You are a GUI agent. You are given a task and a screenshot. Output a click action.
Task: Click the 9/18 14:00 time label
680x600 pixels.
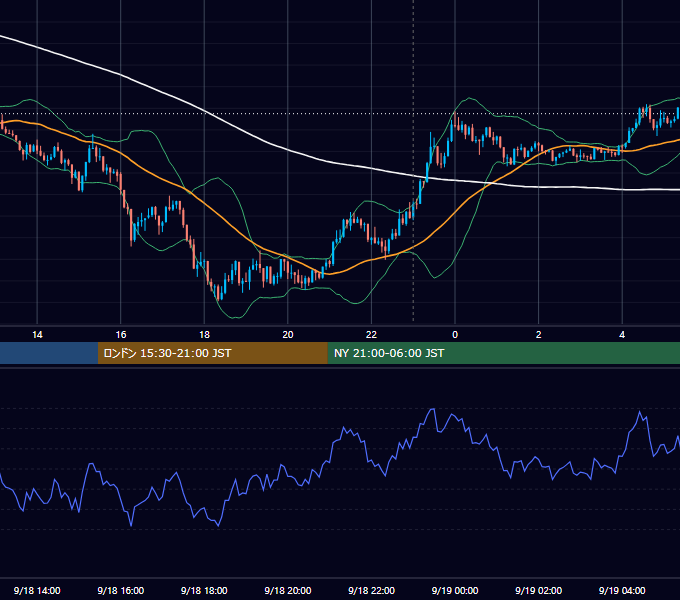pos(37,590)
